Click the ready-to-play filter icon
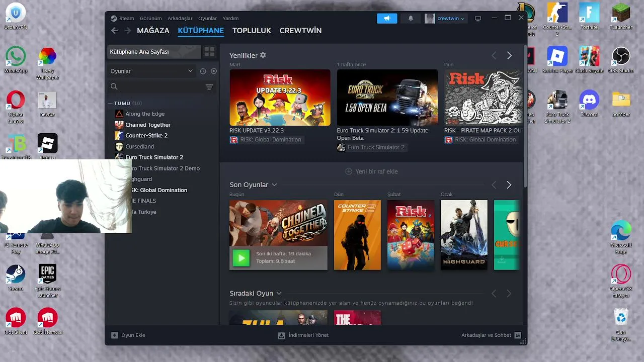Viewport: 644px width, 362px height. pos(214,71)
